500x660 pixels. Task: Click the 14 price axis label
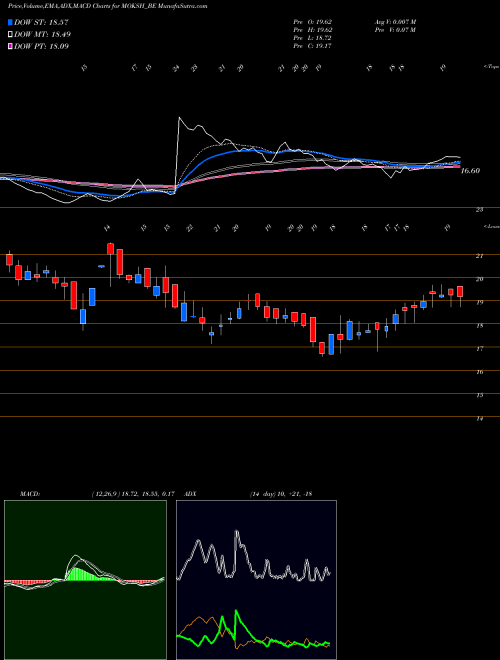[x=479, y=418]
